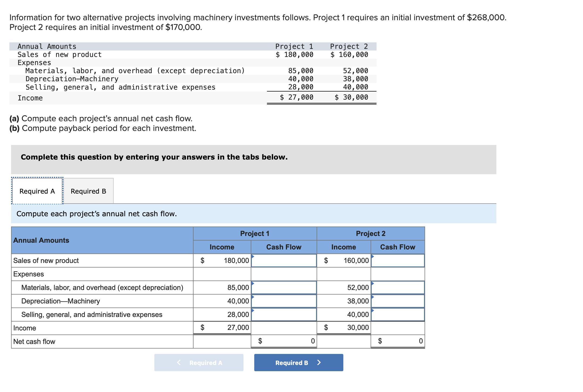Select Project 1 Depreciation cash flow cell

click(x=284, y=301)
